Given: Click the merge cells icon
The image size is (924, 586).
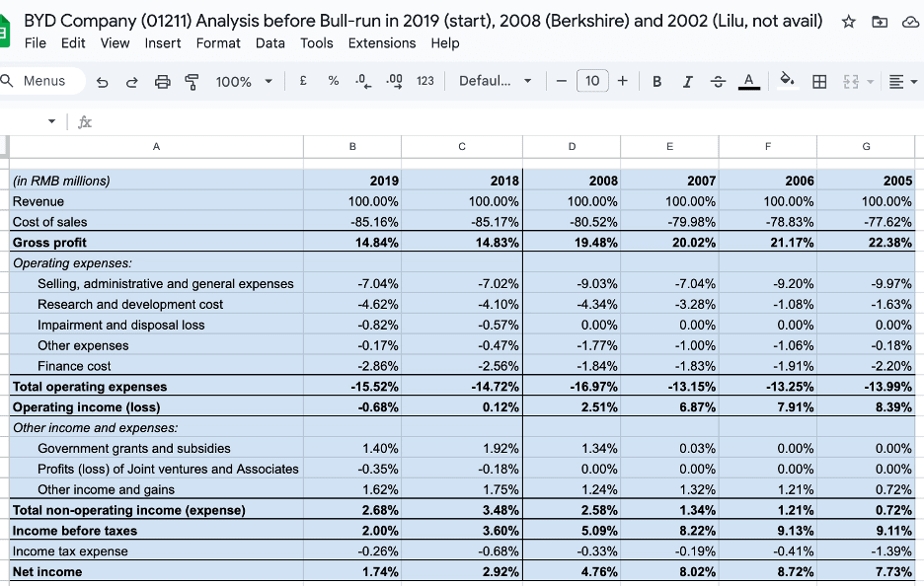Looking at the screenshot, I should [x=851, y=81].
